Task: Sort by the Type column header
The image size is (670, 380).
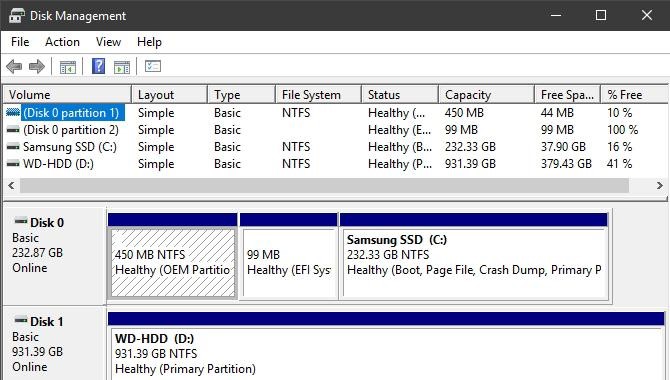Action: click(x=241, y=94)
